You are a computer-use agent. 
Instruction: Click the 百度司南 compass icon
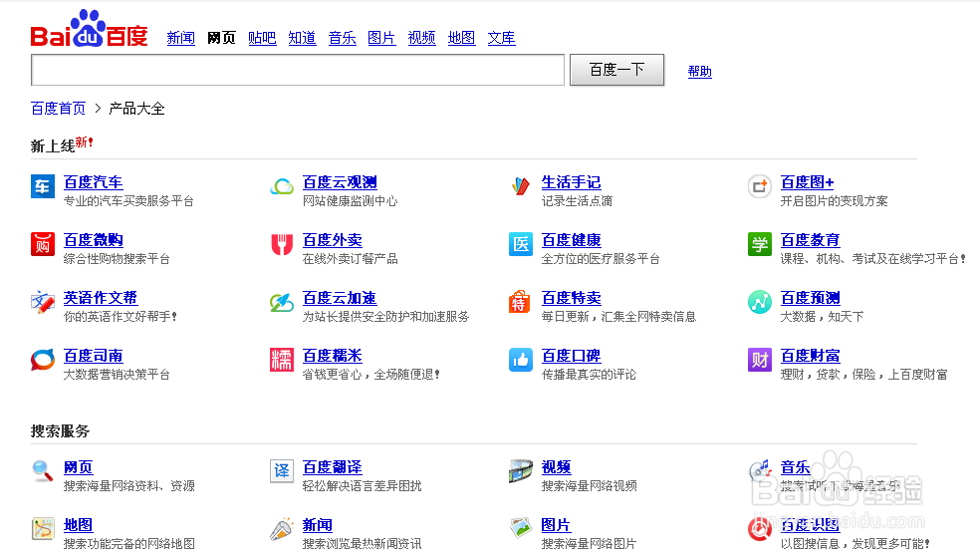click(x=43, y=360)
